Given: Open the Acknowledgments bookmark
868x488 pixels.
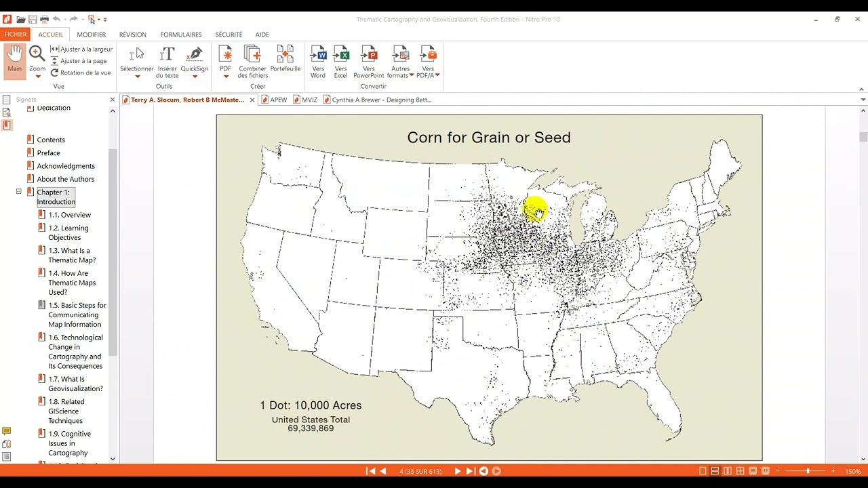Looking at the screenshot, I should point(66,166).
